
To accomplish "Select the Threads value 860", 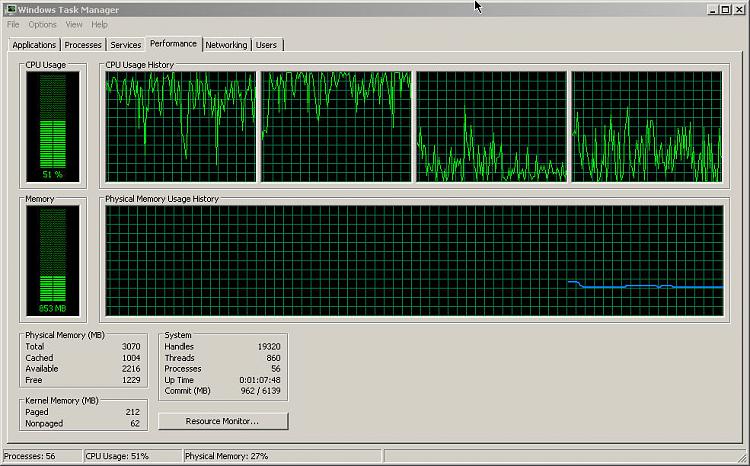I will (x=273, y=358).
